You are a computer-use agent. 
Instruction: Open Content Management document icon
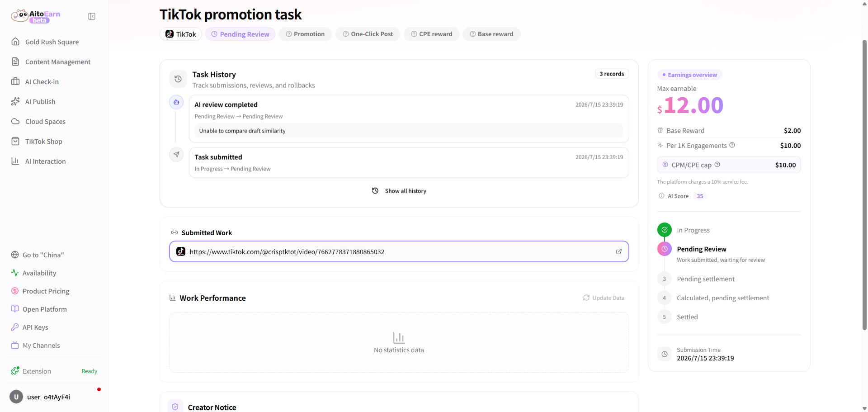[15, 62]
